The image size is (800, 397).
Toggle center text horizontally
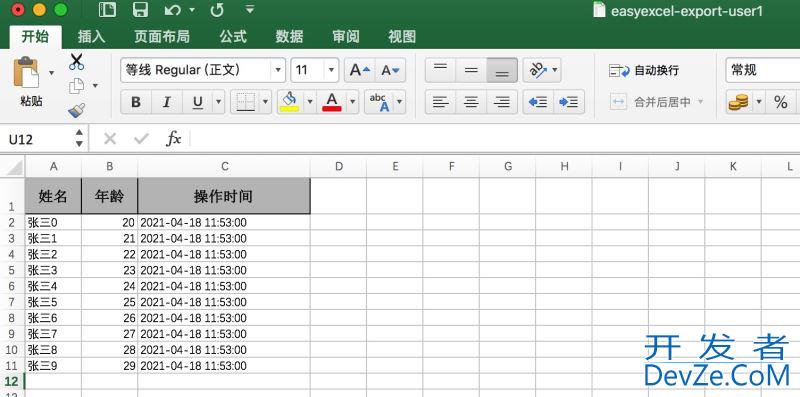[471, 102]
